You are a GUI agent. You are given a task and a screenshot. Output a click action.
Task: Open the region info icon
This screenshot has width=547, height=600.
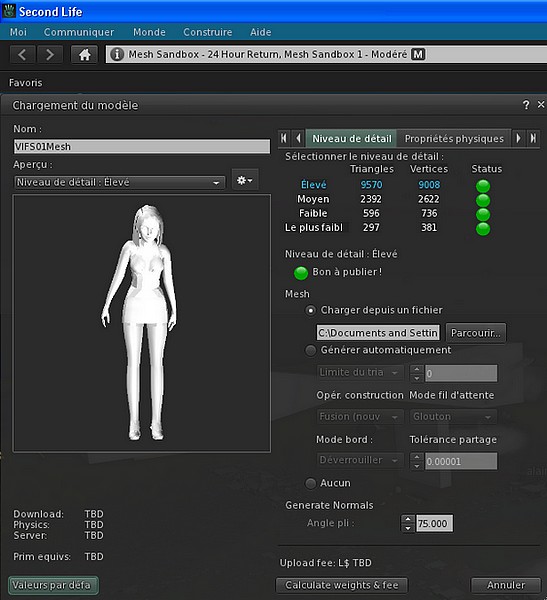pos(117,54)
